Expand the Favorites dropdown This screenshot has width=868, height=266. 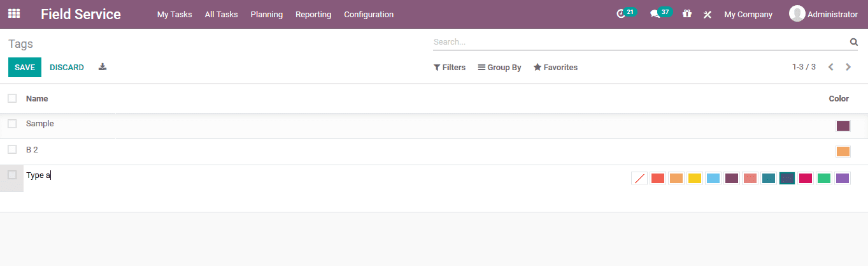pos(555,67)
